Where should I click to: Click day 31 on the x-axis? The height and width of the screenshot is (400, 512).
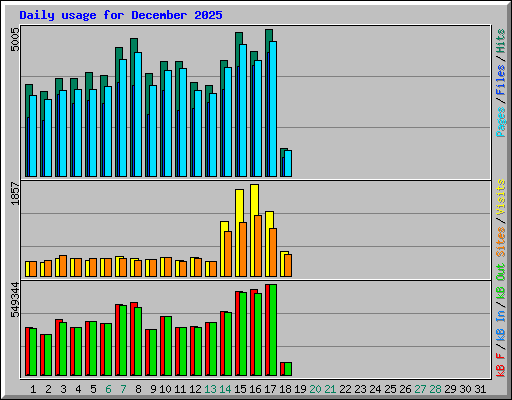tap(480, 389)
